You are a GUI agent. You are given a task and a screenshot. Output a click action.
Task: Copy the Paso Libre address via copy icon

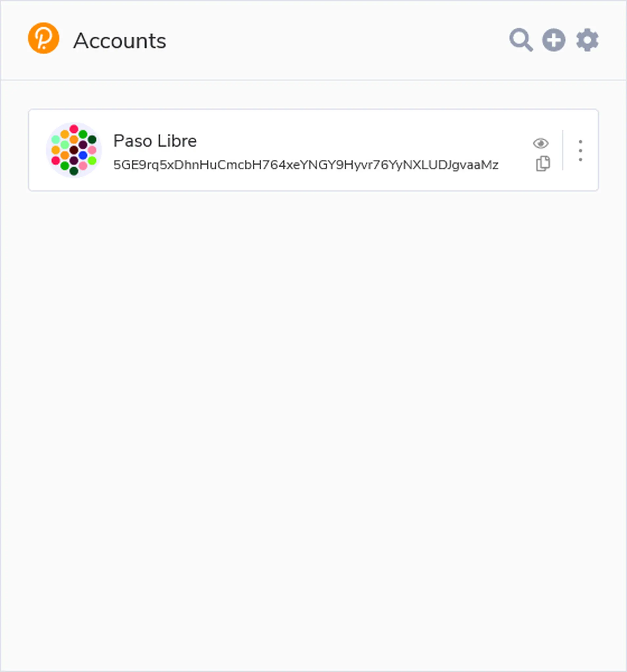(x=542, y=164)
